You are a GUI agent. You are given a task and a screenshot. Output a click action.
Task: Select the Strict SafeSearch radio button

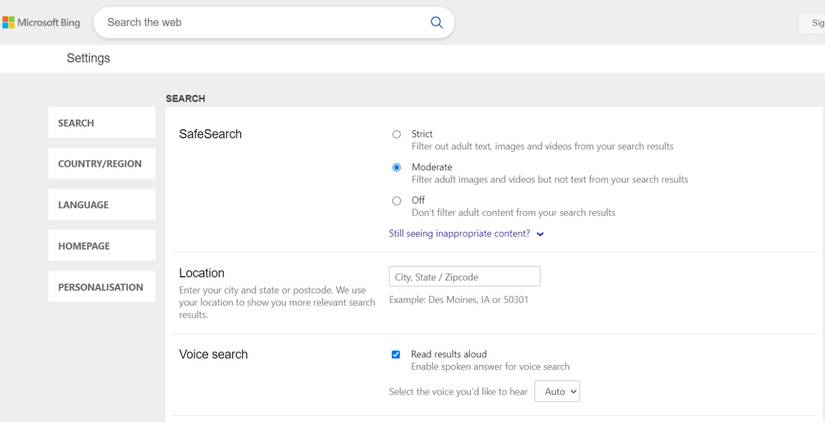[397, 134]
